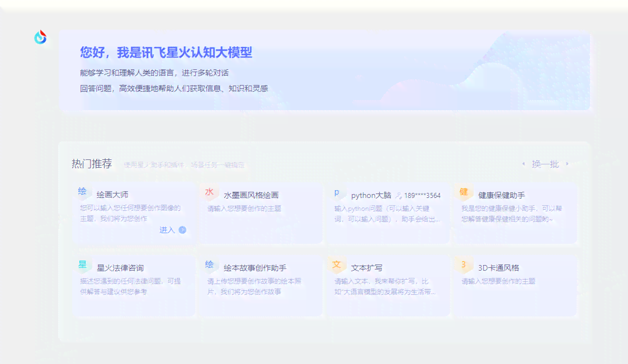628x364 pixels.
Task: Open the python大脑 assistant title
Action: click(371, 195)
